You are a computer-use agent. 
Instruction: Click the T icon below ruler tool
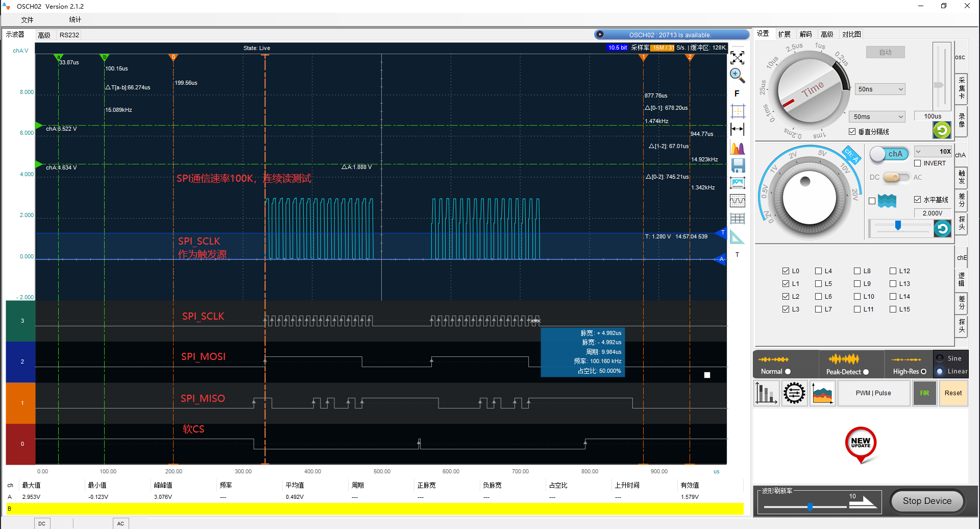point(737,254)
